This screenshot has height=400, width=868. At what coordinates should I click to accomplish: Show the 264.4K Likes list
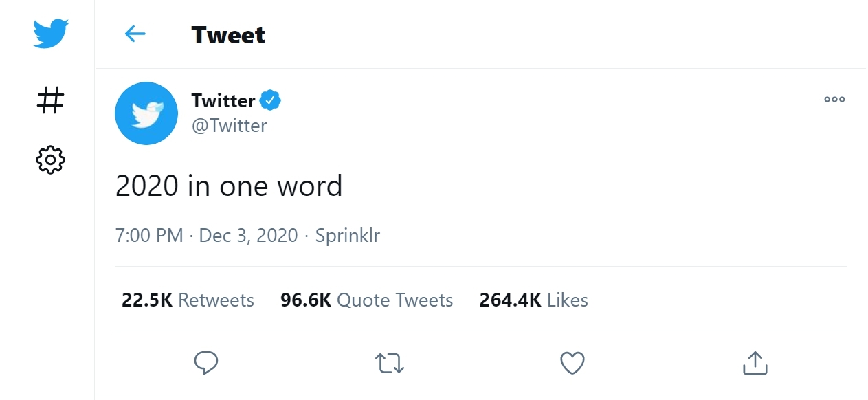[x=533, y=300]
